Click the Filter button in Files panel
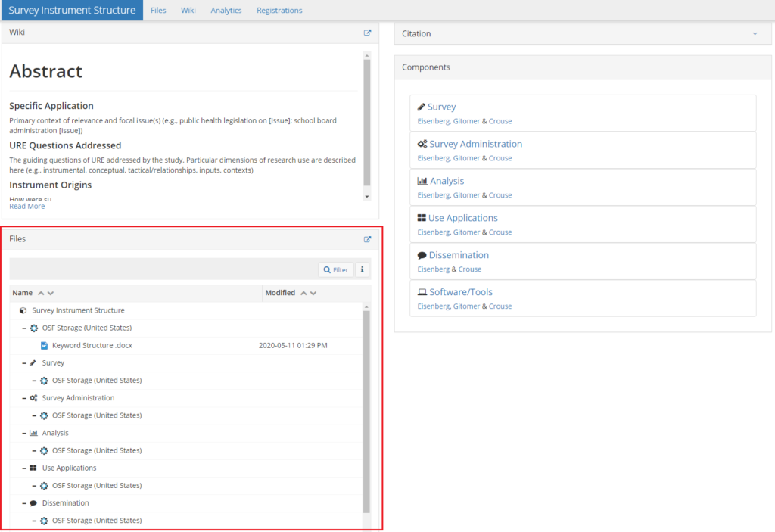This screenshot has width=775, height=532. [336, 269]
